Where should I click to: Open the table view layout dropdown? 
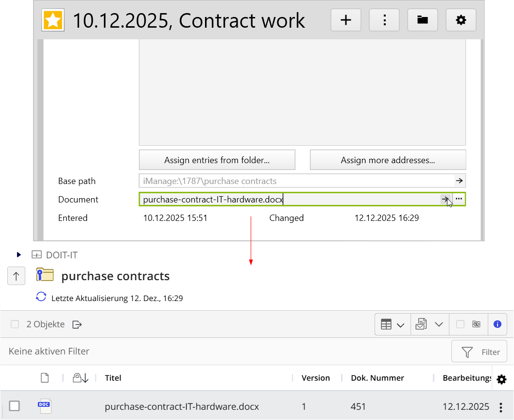[x=393, y=324]
